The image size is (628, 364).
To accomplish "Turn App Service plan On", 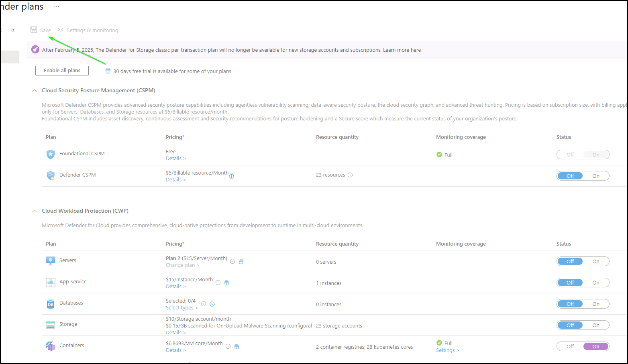I will [x=596, y=283].
